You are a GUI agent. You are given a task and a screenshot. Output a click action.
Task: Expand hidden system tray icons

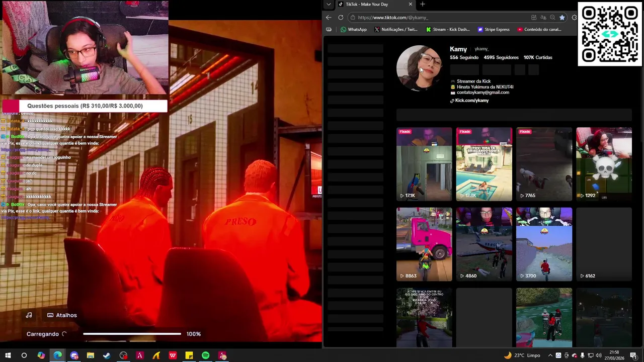click(550, 355)
